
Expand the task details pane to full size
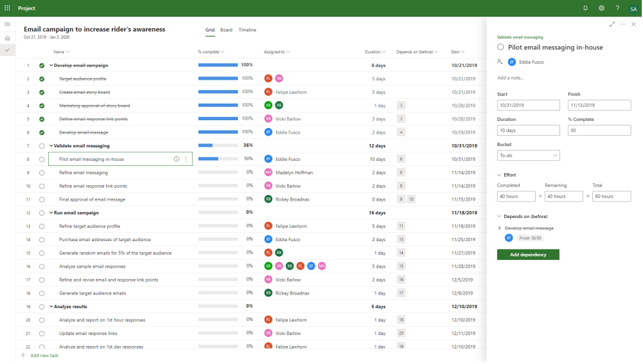[x=612, y=24]
